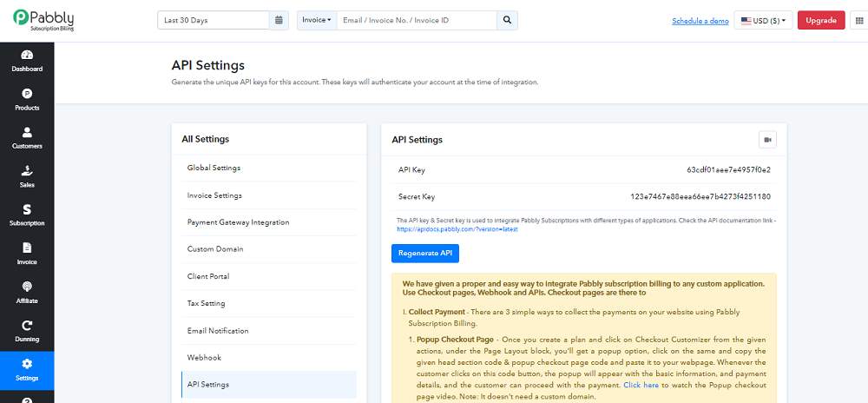Select Custom Domain in All Settings
The image size is (868, 403).
pos(269,249)
